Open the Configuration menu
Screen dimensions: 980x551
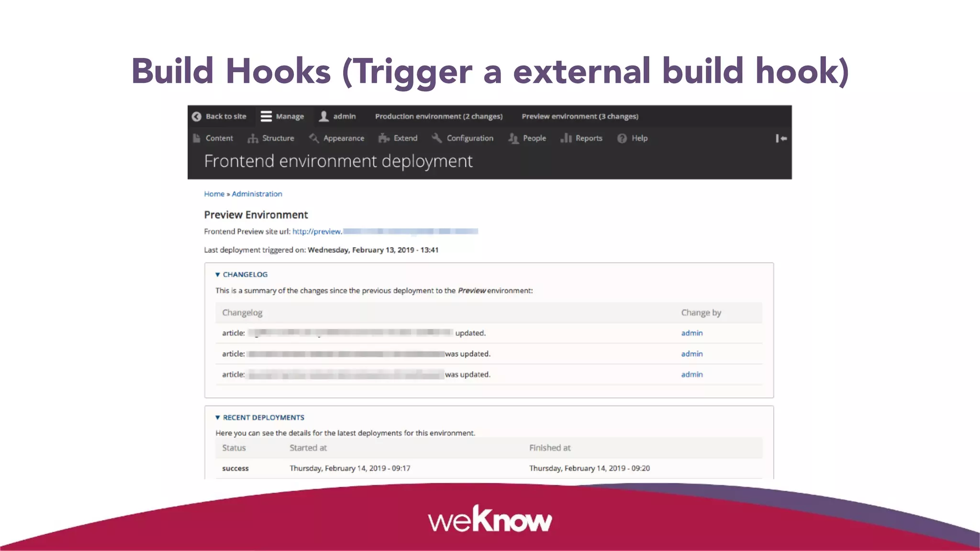click(470, 138)
